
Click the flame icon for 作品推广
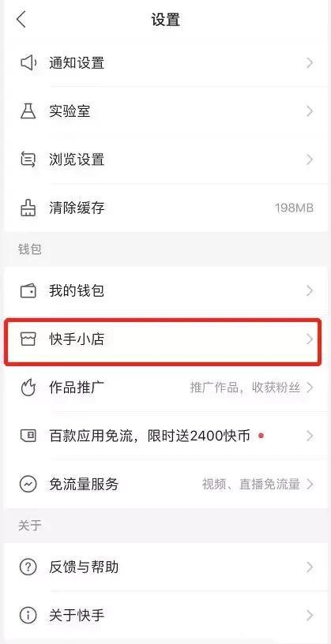28,388
